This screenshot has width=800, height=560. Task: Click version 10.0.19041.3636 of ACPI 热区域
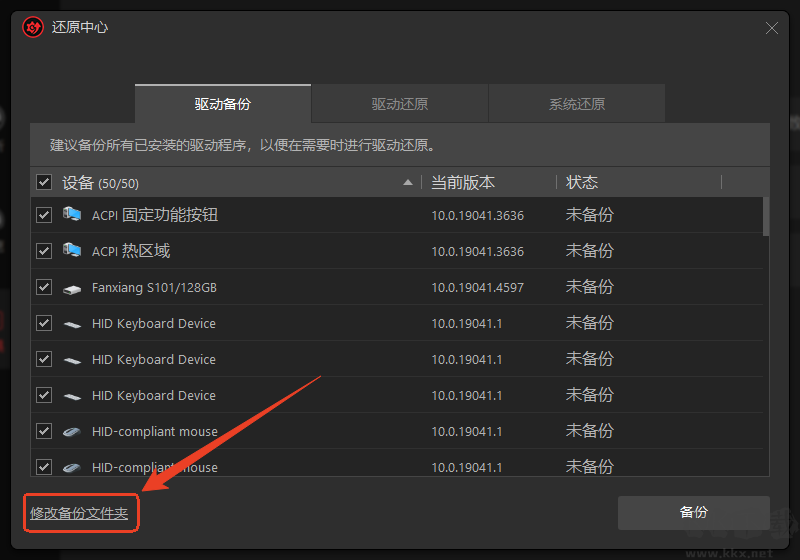pos(478,252)
